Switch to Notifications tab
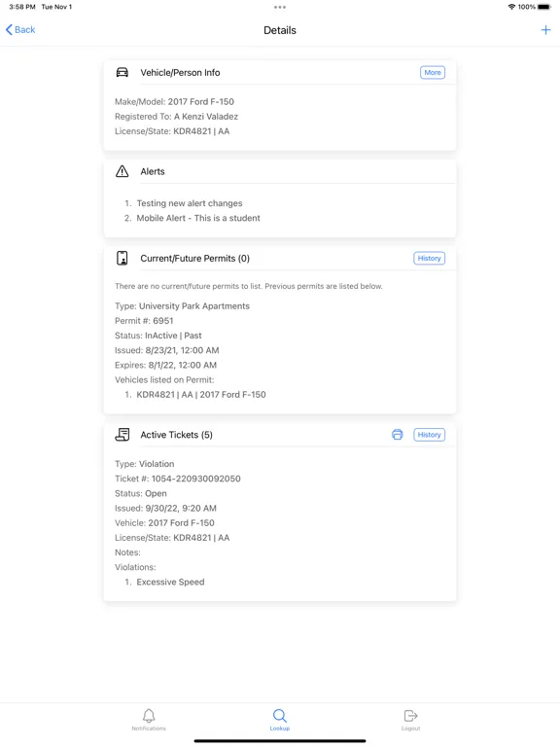 149,720
